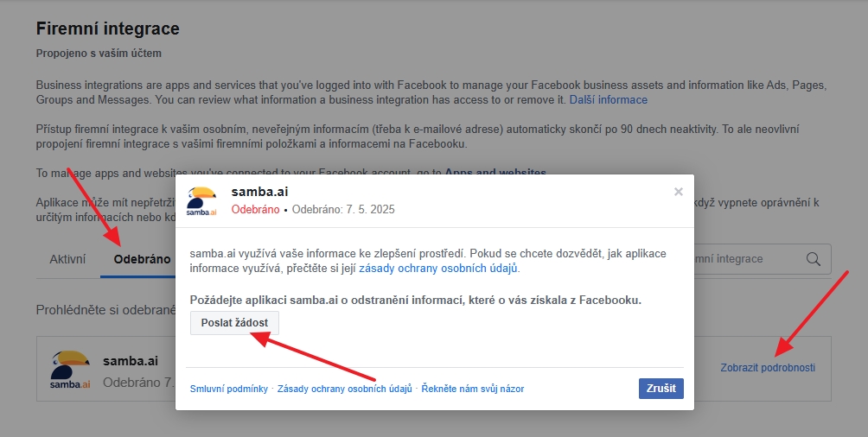Click the search magnifier icon
Image resolution: width=868 pixels, height=437 pixels.
click(x=814, y=259)
